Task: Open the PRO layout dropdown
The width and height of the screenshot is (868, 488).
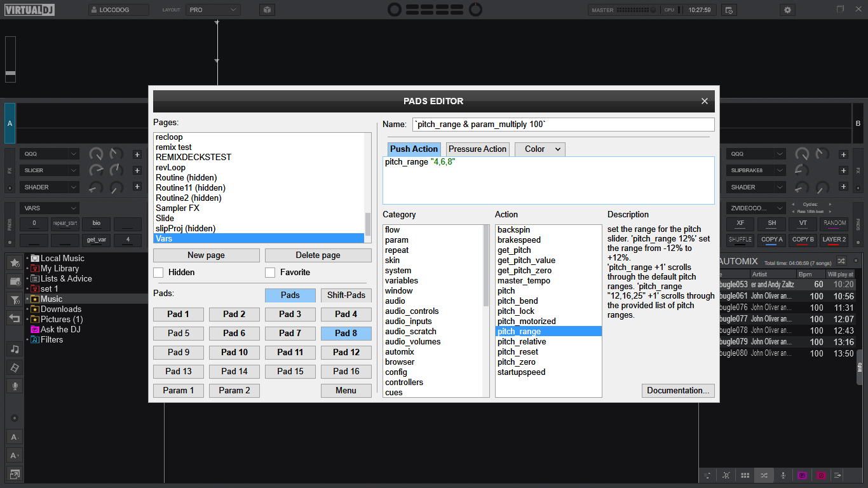Action: 214,10
